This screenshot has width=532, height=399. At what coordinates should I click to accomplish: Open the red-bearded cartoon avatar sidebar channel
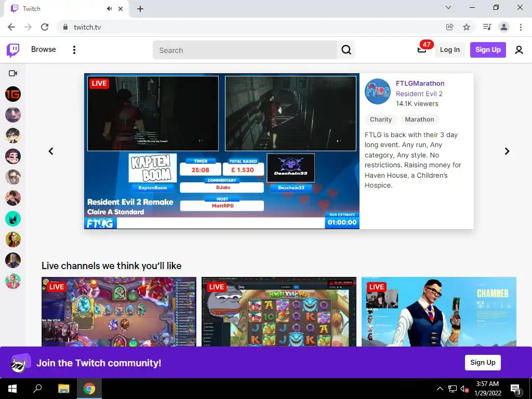(x=13, y=156)
